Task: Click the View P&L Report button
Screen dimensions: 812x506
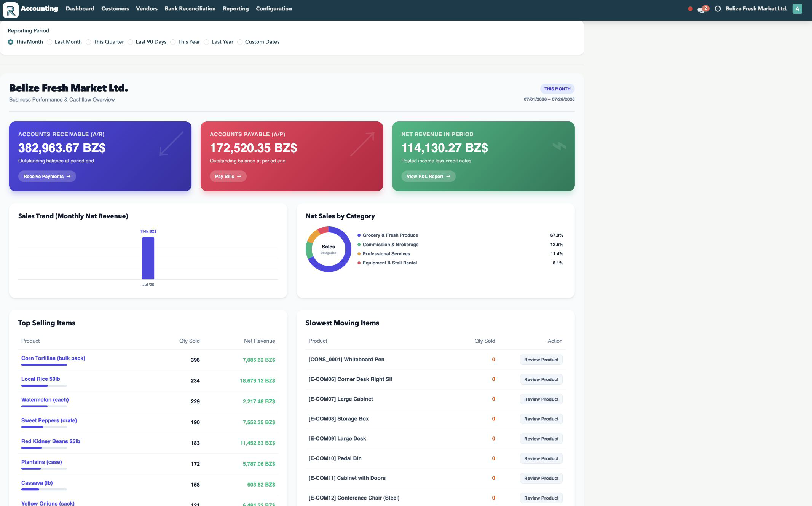Action: pos(428,177)
